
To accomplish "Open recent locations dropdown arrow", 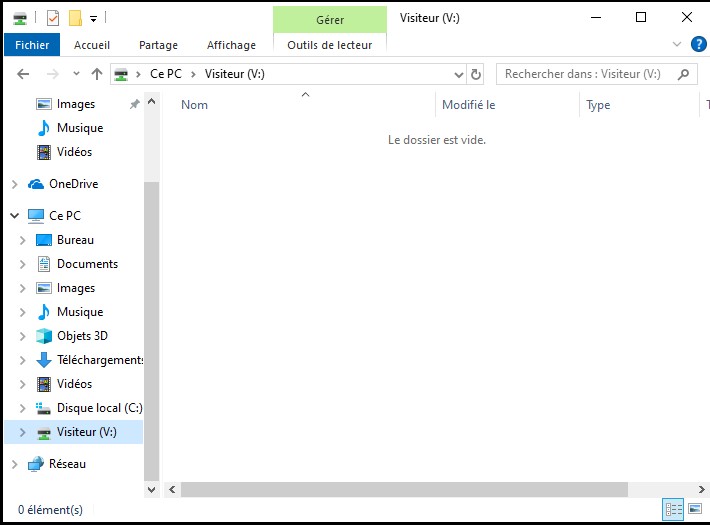I will coord(76,73).
